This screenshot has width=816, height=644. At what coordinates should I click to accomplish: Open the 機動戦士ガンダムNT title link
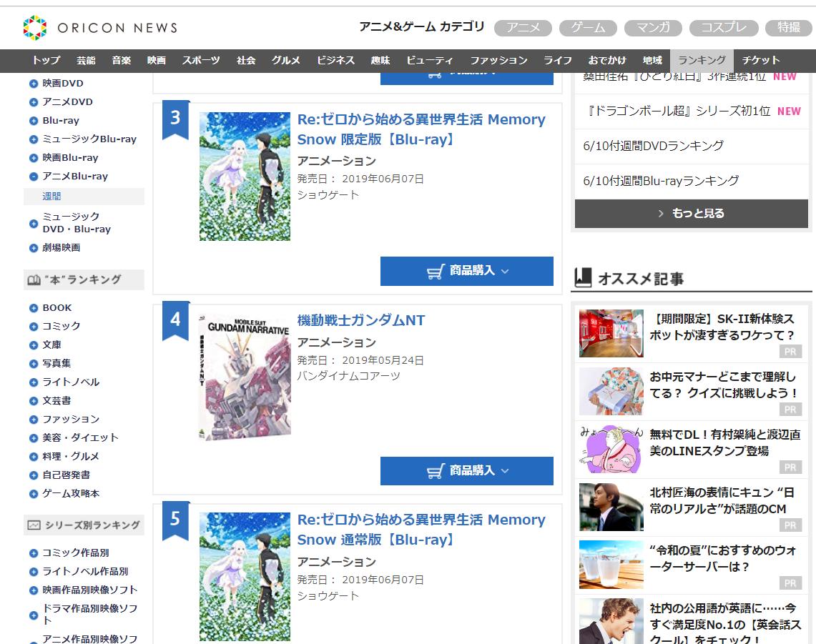(x=361, y=320)
